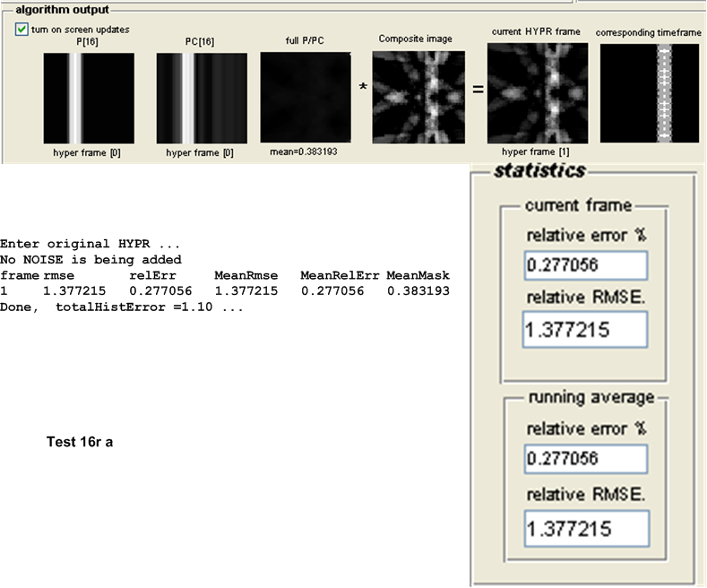
Task: Click hyper frame [0] label under PC[16]
Action: coord(202,153)
